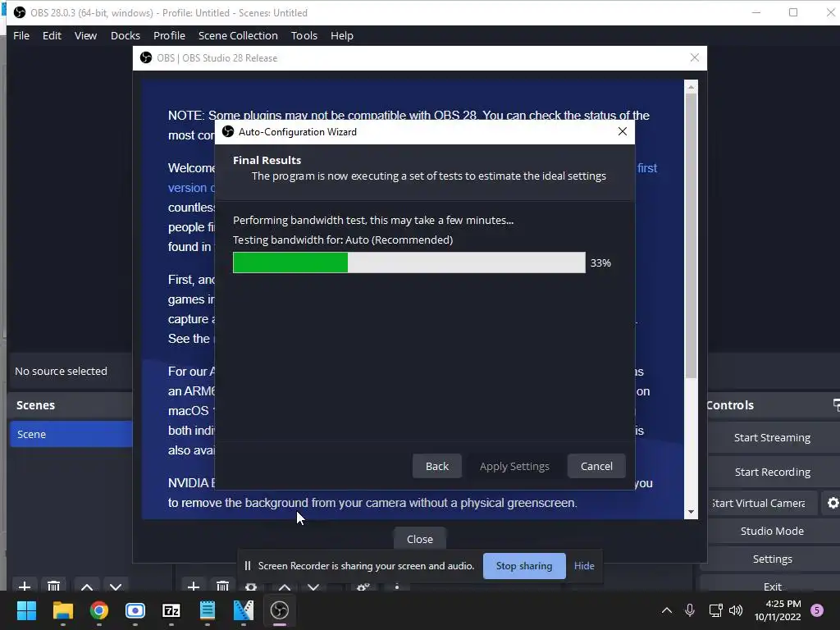Launch Google Chrome from taskbar
Screen dimensions: 840x630
pyautogui.click(x=99, y=610)
